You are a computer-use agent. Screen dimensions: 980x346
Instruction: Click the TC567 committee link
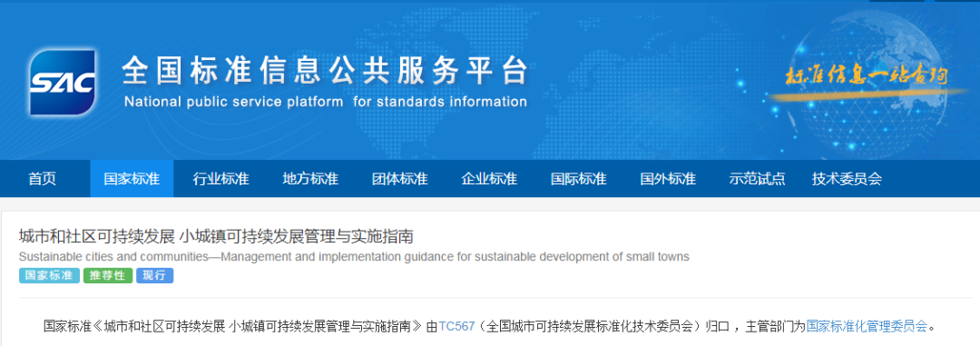(x=456, y=326)
